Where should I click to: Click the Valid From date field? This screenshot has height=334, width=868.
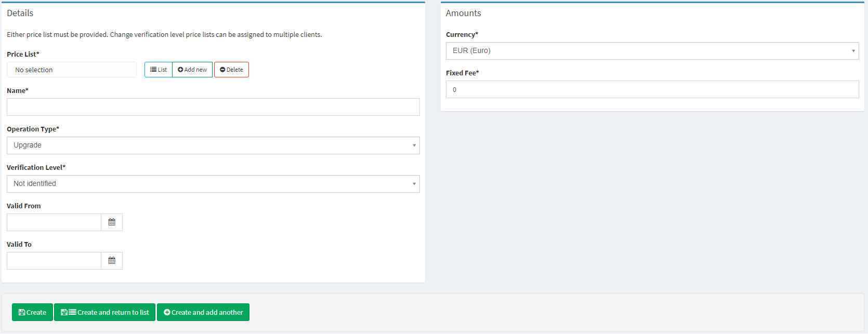tap(54, 222)
